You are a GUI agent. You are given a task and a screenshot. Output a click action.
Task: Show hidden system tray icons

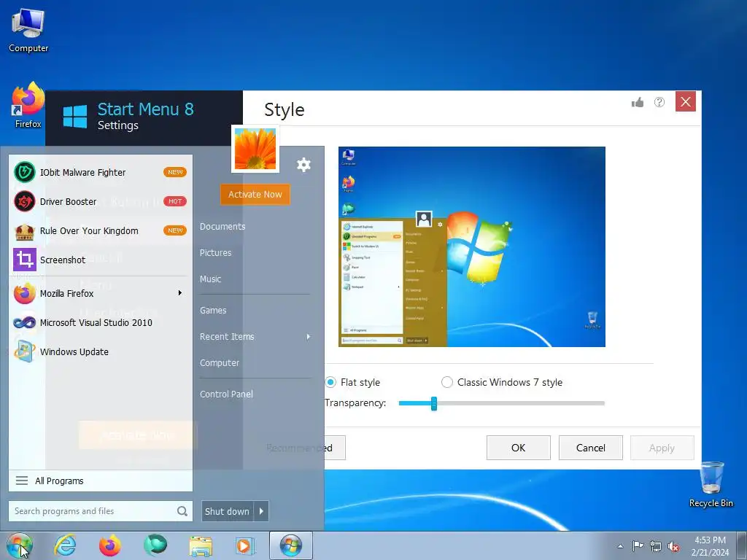click(620, 546)
